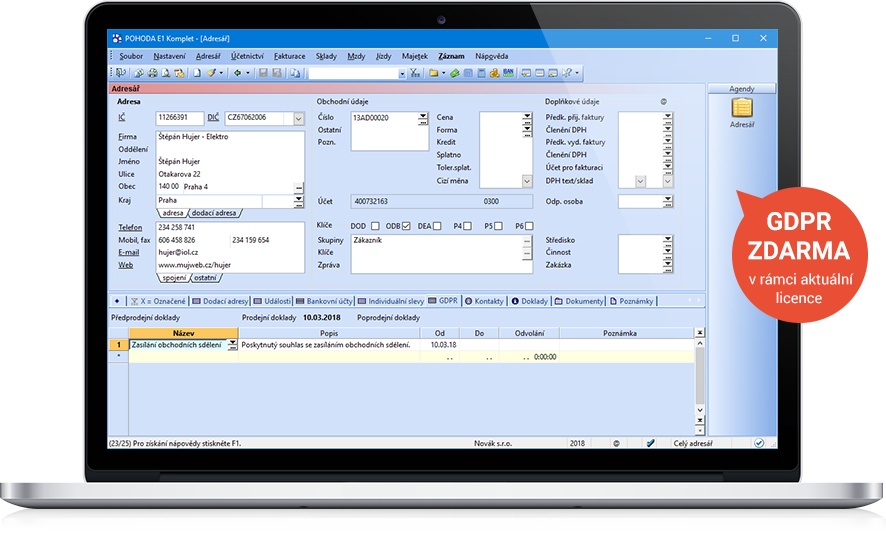Click the print icon in toolbar
Viewport: 886px width, 533px height.
152,73
